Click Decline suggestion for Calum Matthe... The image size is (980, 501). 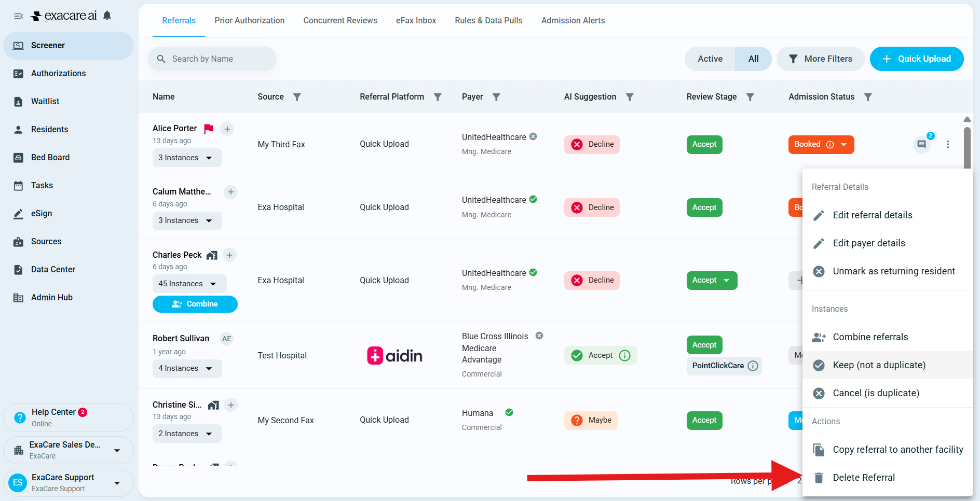[x=592, y=207]
